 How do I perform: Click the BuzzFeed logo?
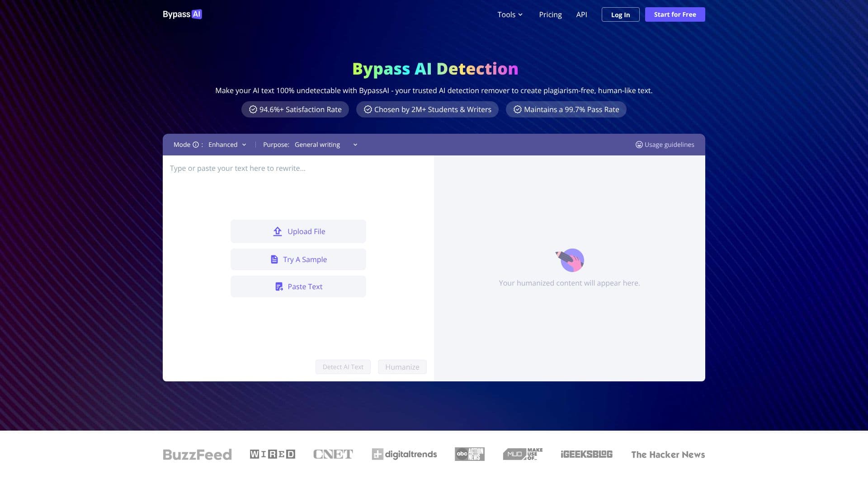[x=197, y=454]
